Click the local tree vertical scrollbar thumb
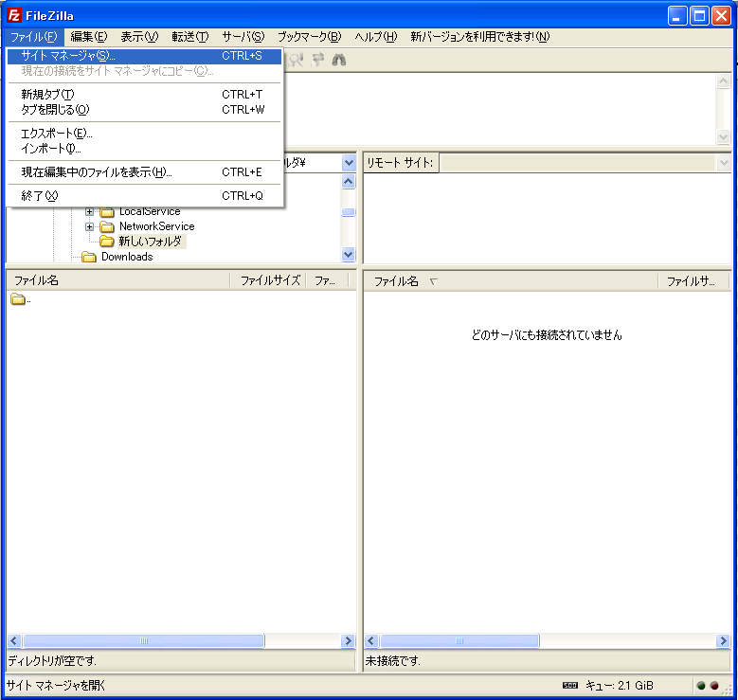The width and height of the screenshot is (738, 700). [x=349, y=212]
